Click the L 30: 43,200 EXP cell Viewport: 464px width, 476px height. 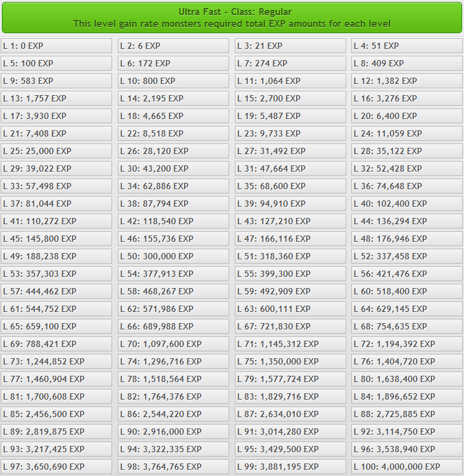coord(173,168)
